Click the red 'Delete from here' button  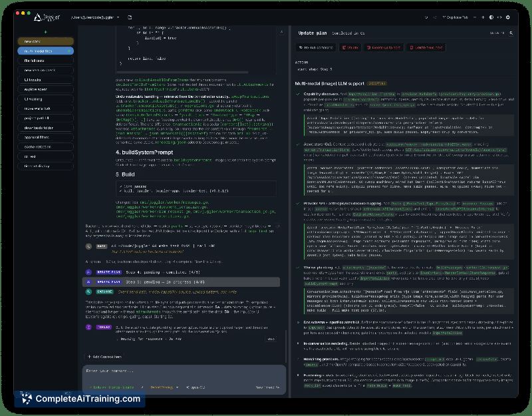click(426, 47)
